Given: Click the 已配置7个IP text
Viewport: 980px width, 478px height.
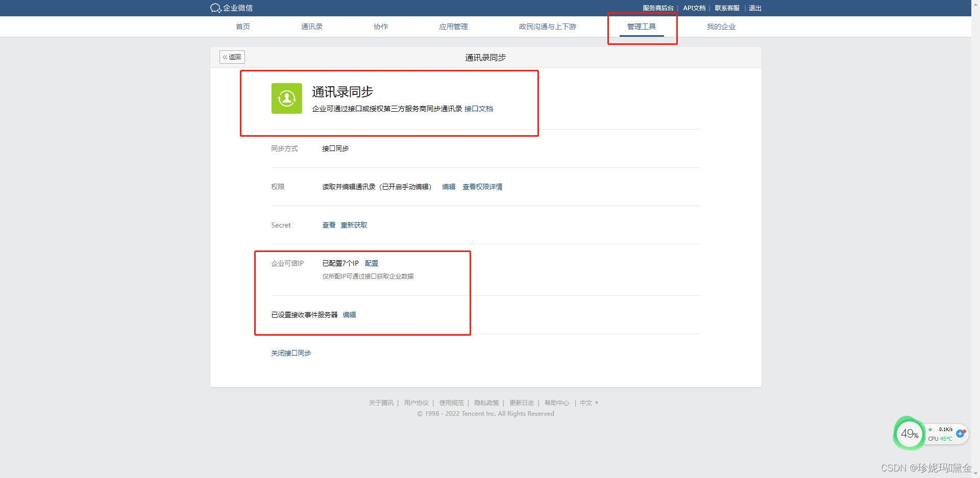Looking at the screenshot, I should (x=340, y=263).
